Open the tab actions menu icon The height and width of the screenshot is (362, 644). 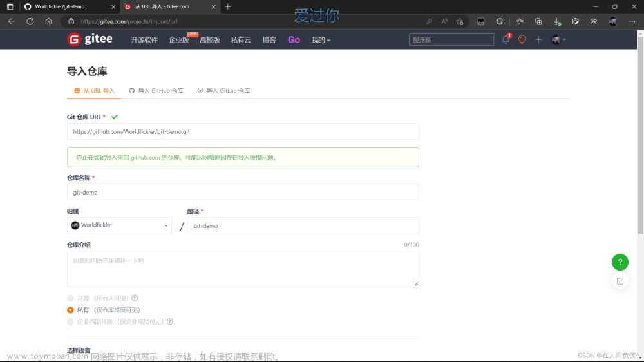tap(10, 6)
